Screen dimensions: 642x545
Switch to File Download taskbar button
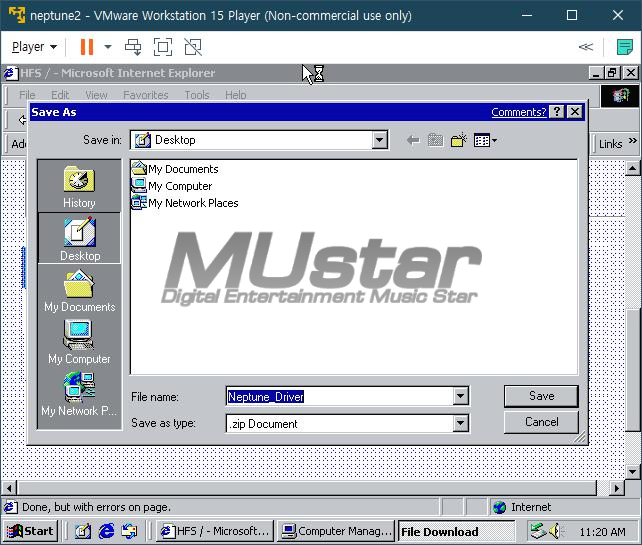(x=456, y=531)
